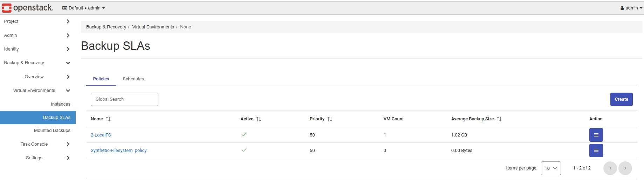Select the Policies tab
This screenshot has width=644, height=180.
101,79
